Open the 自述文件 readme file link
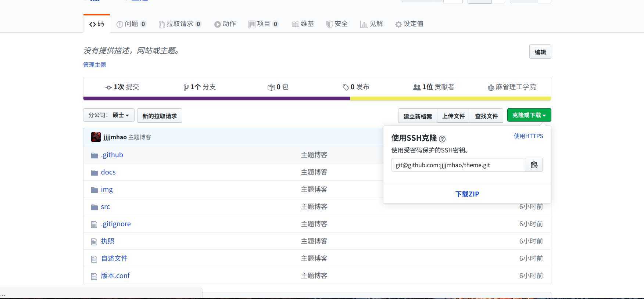The height and width of the screenshot is (299, 644). click(x=114, y=259)
